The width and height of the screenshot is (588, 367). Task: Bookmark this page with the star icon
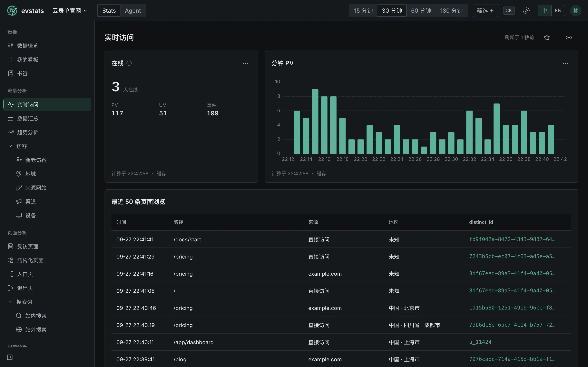point(547,37)
